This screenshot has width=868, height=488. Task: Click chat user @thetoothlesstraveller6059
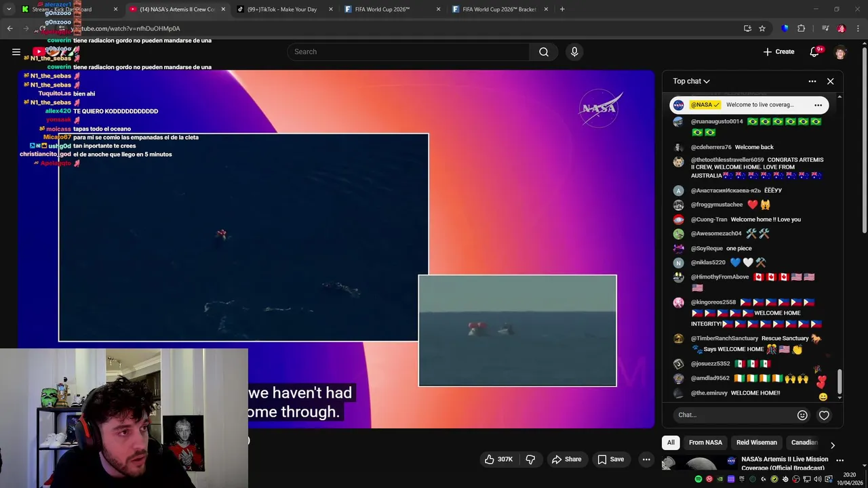(x=728, y=160)
